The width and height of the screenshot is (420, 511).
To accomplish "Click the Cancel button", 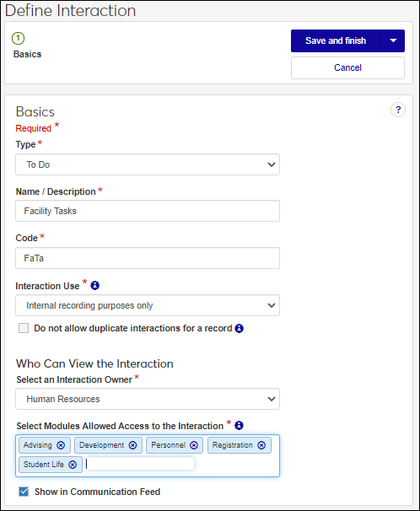I will point(347,67).
